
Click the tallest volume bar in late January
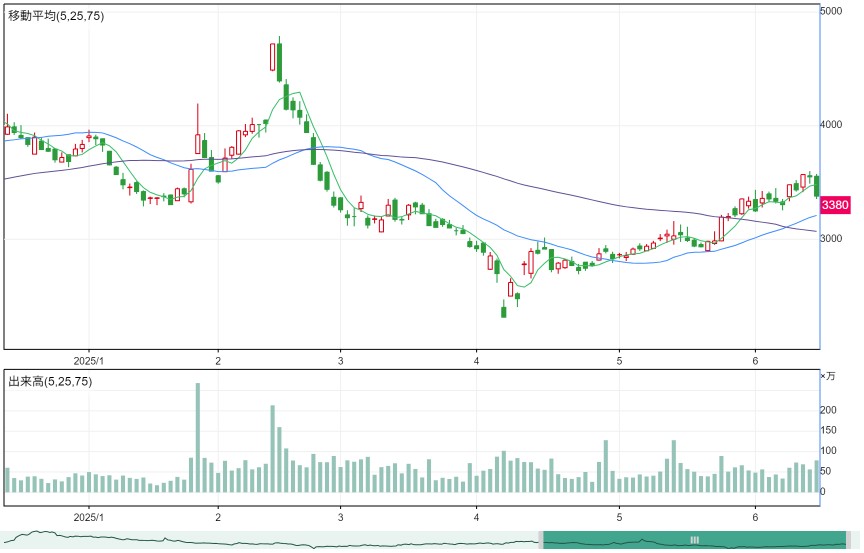(x=198, y=437)
